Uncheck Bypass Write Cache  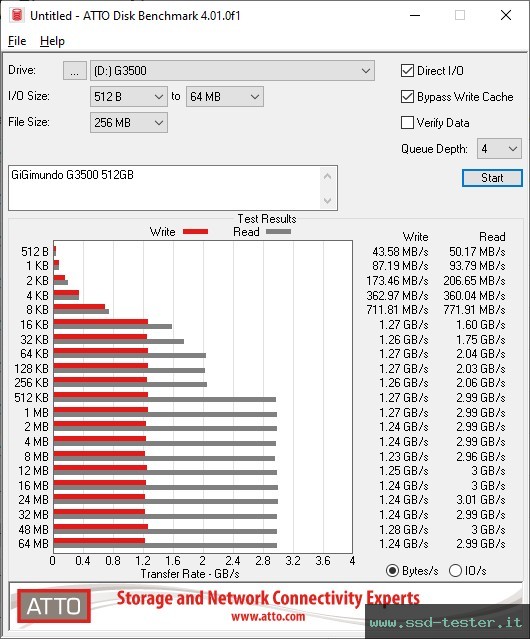coord(407,97)
